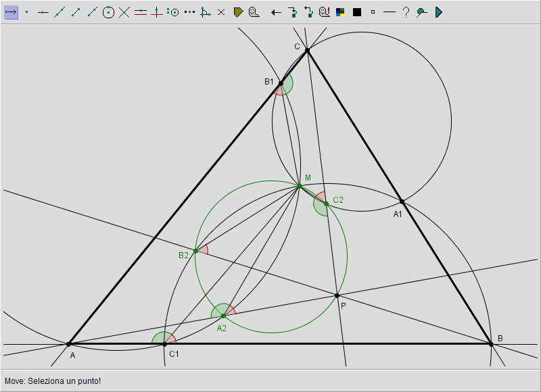Select the Intersection tool
The image size is (541, 392).
124,12
